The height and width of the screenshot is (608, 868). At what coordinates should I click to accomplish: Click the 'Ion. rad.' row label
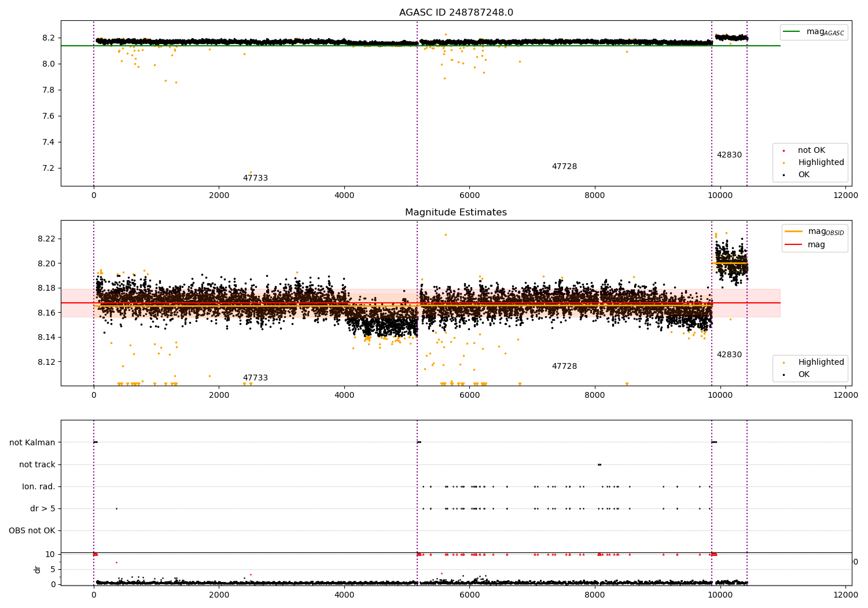[39, 486]
